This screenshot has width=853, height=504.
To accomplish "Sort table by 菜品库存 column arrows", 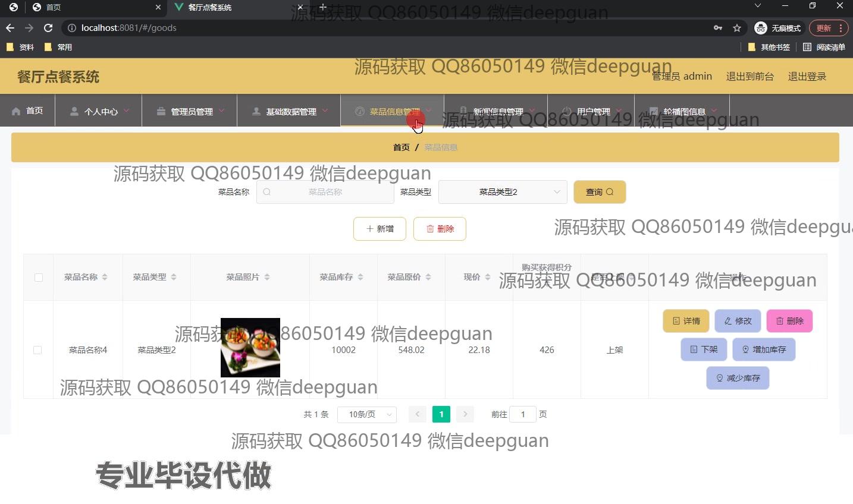I will pos(360,277).
